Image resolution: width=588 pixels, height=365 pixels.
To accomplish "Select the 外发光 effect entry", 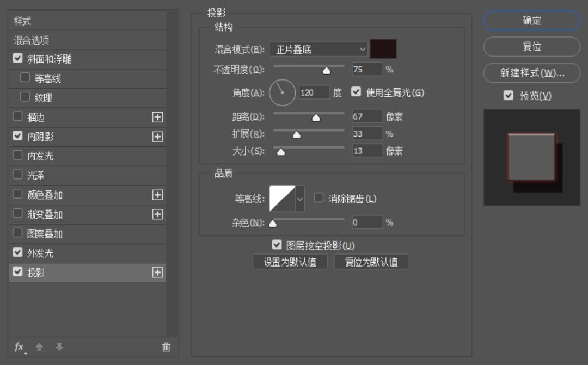I will tap(40, 253).
